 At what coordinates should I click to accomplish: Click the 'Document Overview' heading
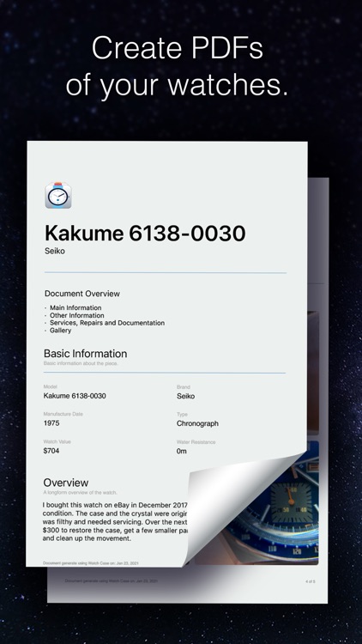coord(82,294)
